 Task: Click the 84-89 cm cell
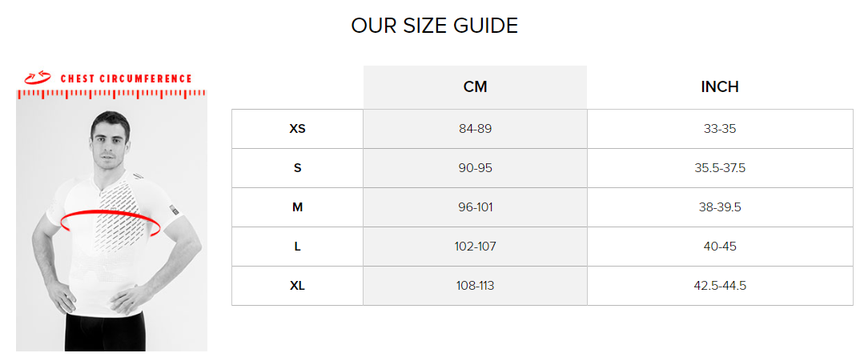coord(475,129)
